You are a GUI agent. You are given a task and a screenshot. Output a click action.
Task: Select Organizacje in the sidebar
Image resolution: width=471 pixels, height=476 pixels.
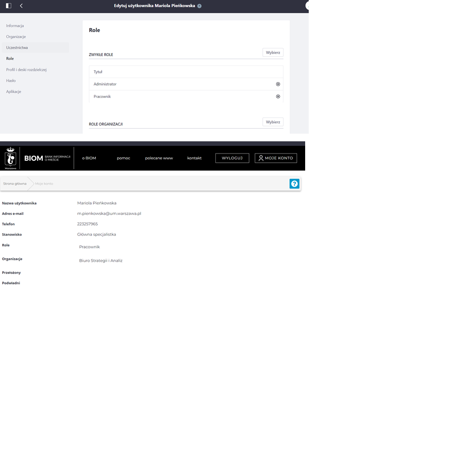[16, 37]
